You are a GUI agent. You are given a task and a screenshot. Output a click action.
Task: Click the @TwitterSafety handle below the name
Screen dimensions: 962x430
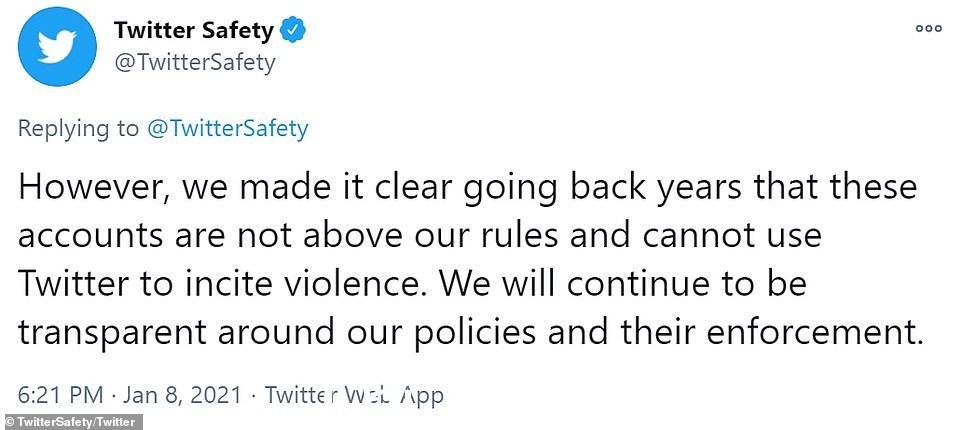(194, 63)
